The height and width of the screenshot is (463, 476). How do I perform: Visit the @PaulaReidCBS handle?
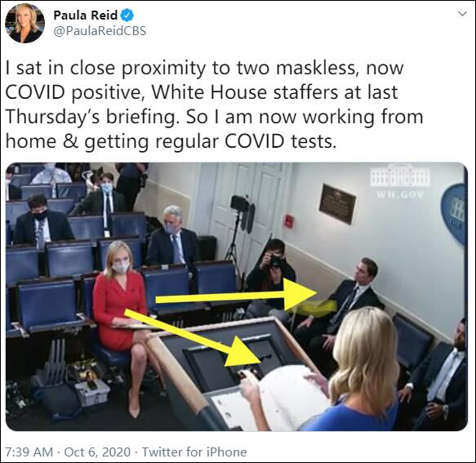click(x=100, y=31)
